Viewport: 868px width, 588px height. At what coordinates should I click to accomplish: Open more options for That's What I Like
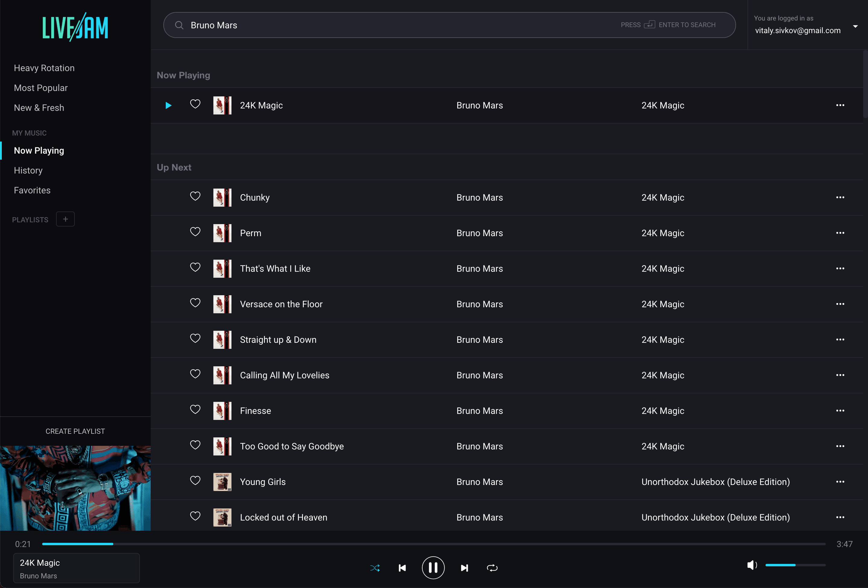[x=840, y=268]
